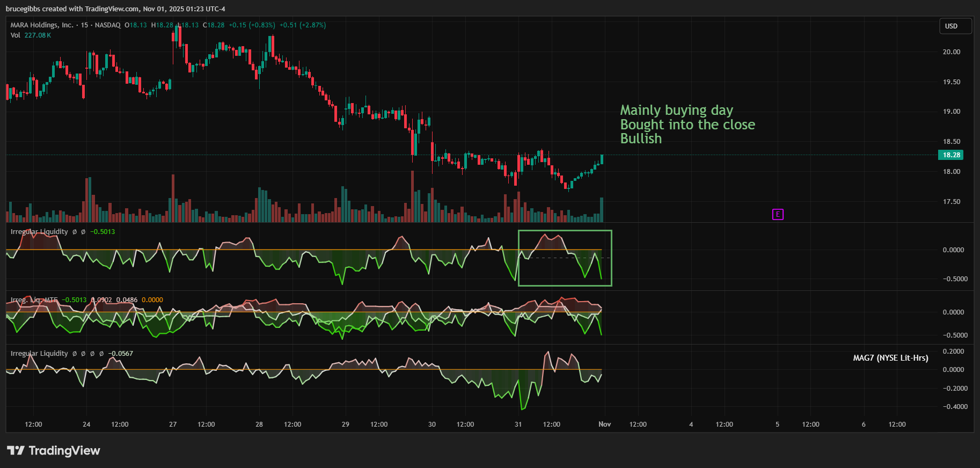Viewport: 980px width, 468px height.
Task: Click the purple E earnings marker
Action: tap(778, 215)
